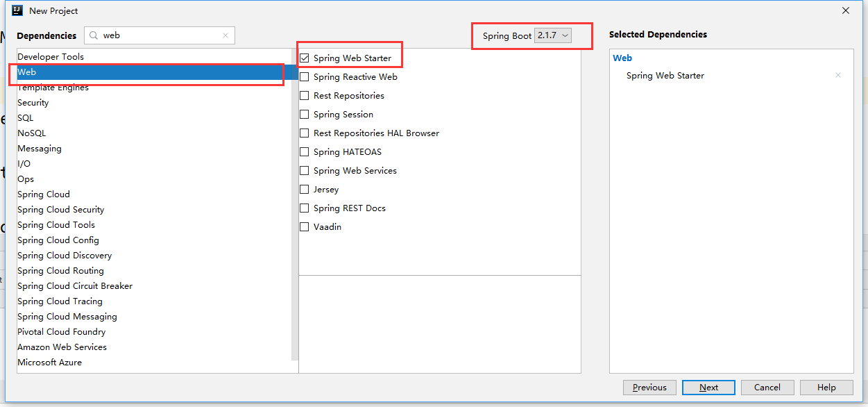
Task: Choose the Messaging category
Action: 155,149
